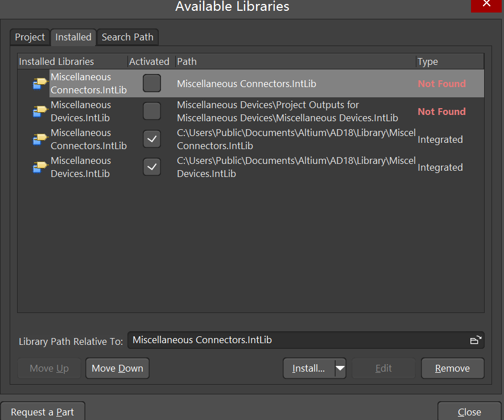Select the highlighted Miscellaneous Connectors.IntLib name
This screenshot has height=420, width=504.
tap(89, 84)
